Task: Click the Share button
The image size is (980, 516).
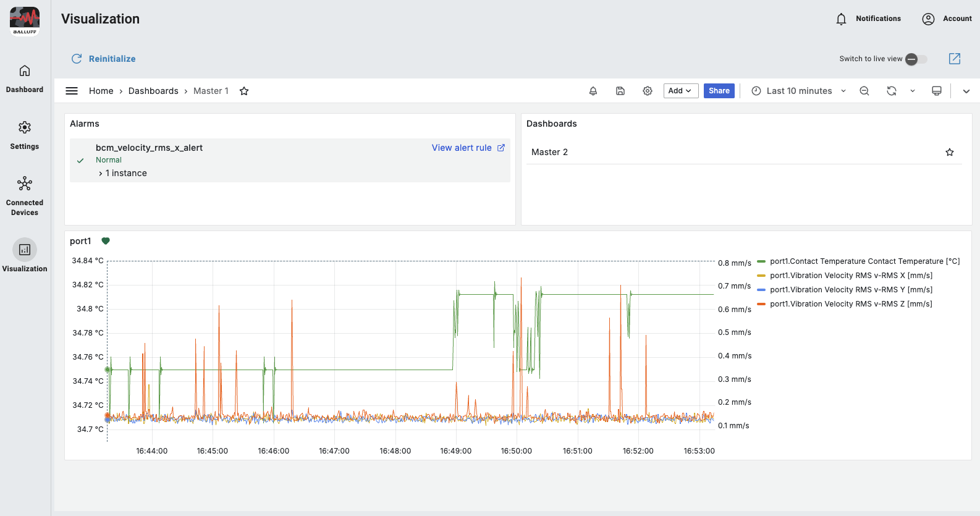Action: click(719, 91)
